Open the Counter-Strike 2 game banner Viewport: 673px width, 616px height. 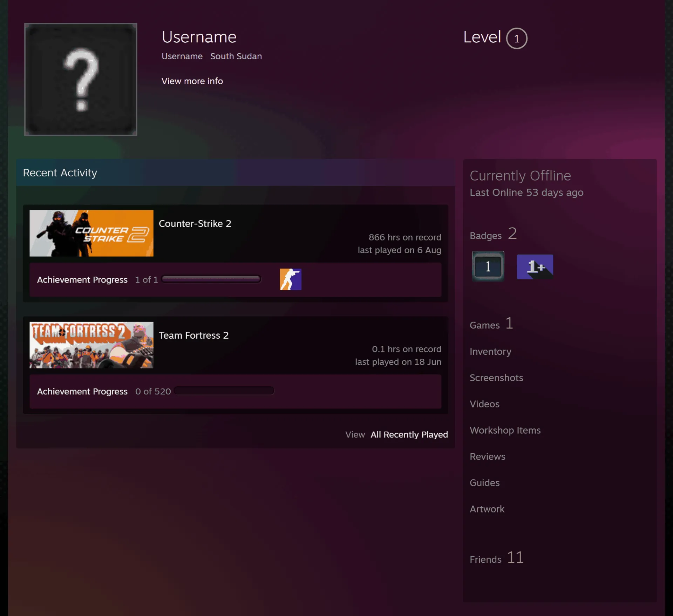91,233
